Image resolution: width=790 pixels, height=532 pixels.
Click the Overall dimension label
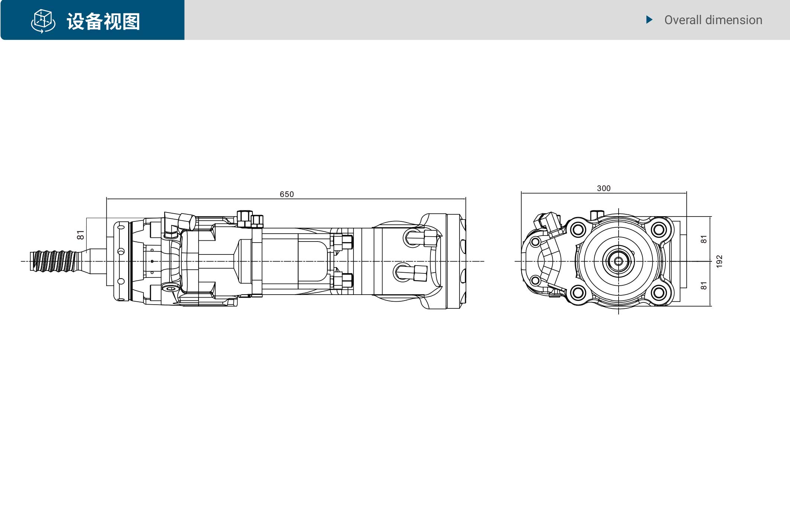pyautogui.click(x=713, y=20)
